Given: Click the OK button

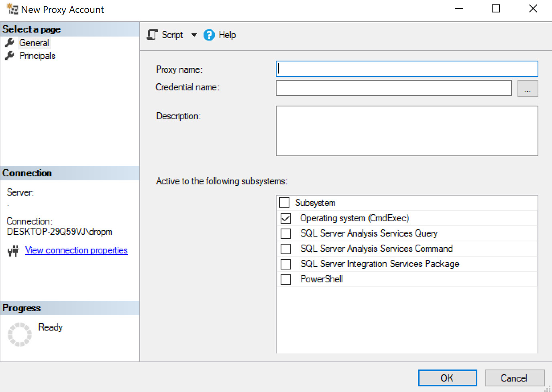Looking at the screenshot, I should click(x=447, y=378).
